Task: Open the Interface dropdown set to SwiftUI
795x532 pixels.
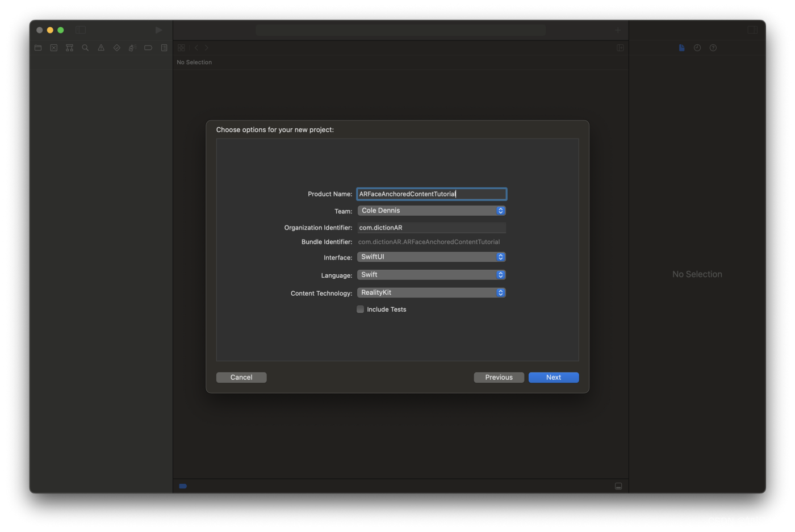Action: coord(431,257)
